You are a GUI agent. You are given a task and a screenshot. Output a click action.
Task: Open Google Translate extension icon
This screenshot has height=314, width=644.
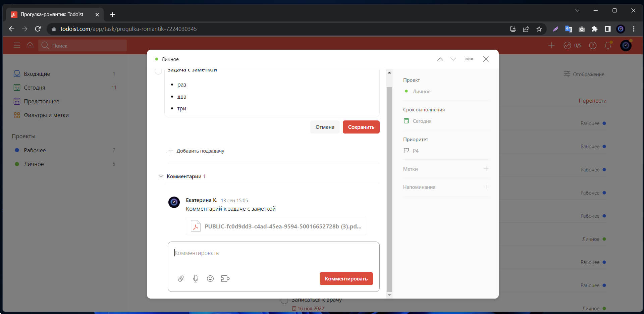pyautogui.click(x=569, y=29)
